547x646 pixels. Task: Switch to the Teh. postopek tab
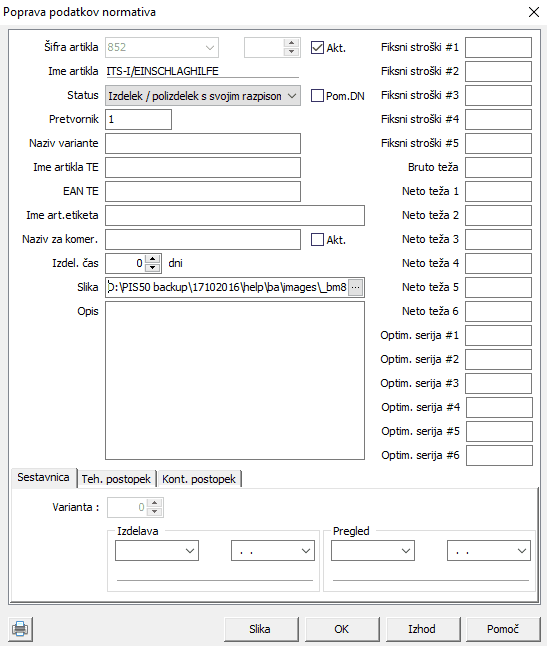tap(116, 479)
